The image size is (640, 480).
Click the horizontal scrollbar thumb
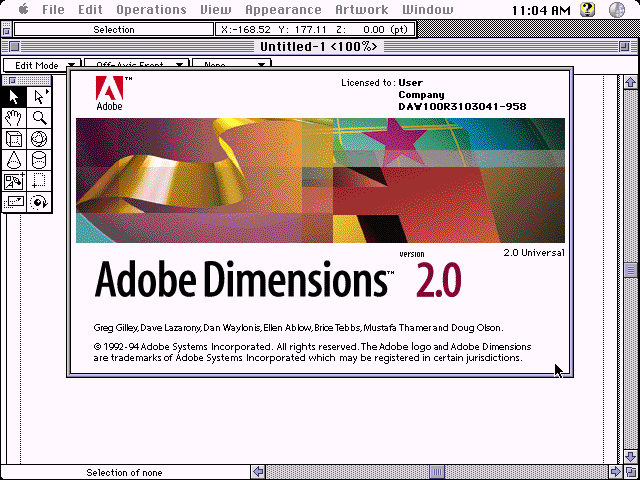coord(436,472)
